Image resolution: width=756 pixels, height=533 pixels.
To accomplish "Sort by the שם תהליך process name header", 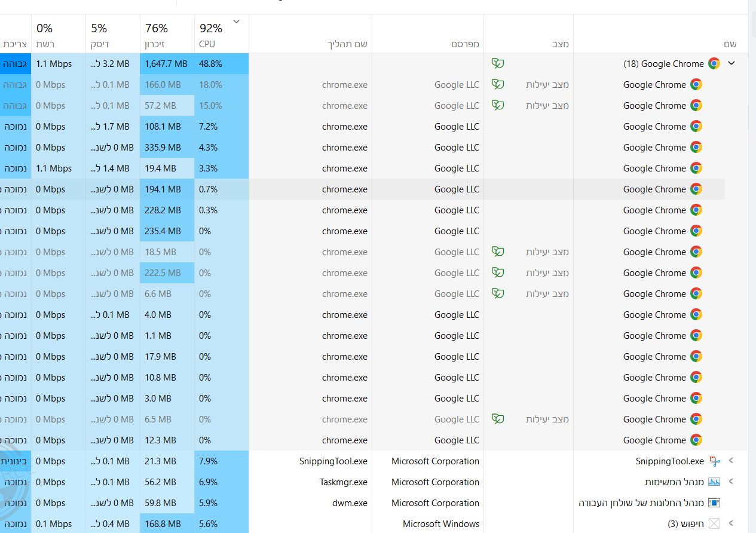I will (310, 34).
